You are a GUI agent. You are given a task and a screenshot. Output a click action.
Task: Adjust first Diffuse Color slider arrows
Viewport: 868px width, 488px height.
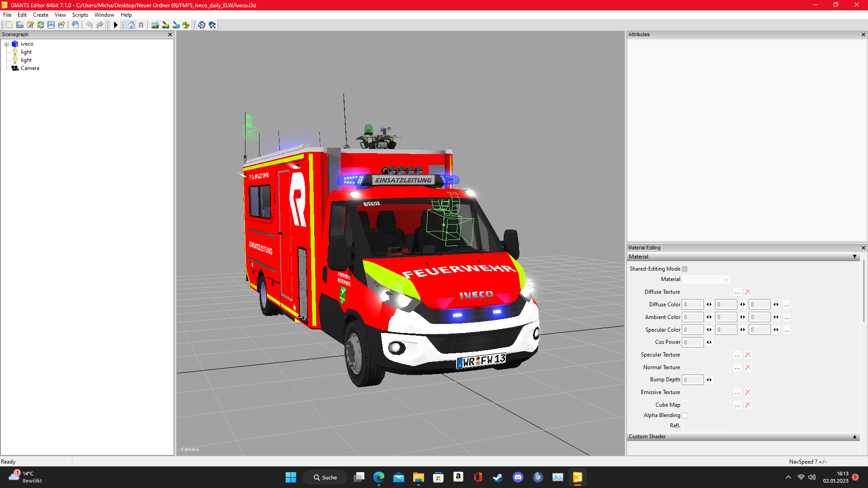pos(709,305)
